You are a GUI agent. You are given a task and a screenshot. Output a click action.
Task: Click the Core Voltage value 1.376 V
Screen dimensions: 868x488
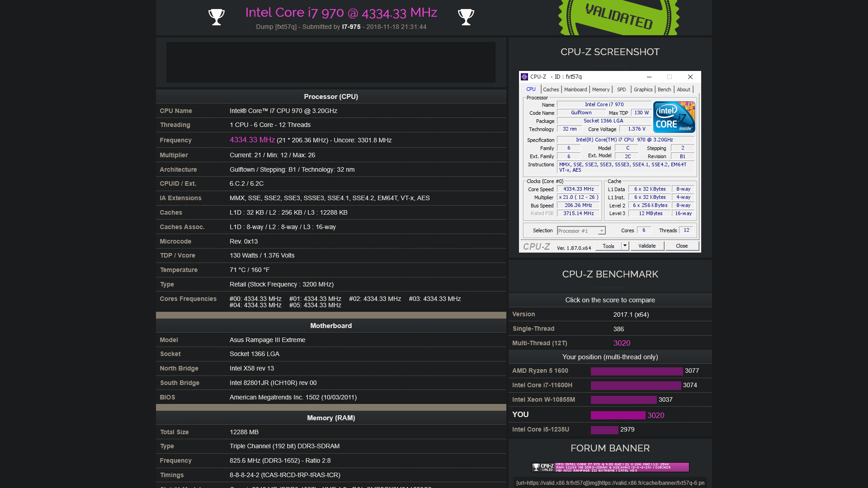pos(636,129)
